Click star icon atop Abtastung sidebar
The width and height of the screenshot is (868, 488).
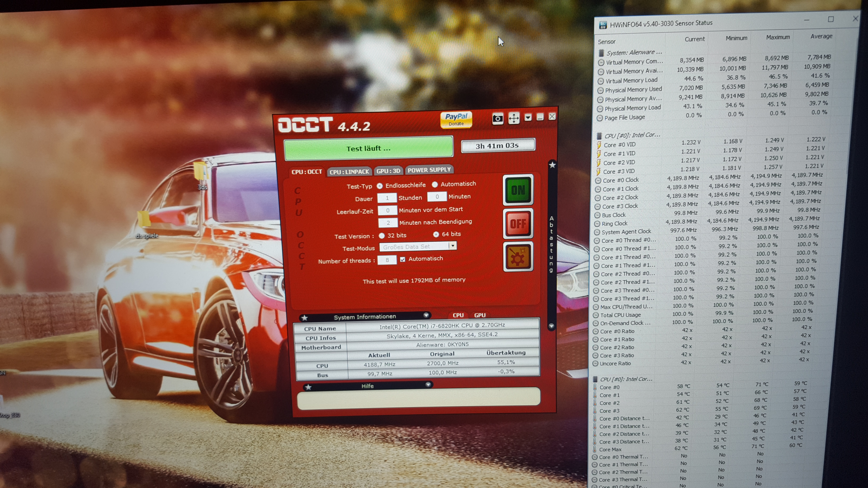click(x=552, y=165)
